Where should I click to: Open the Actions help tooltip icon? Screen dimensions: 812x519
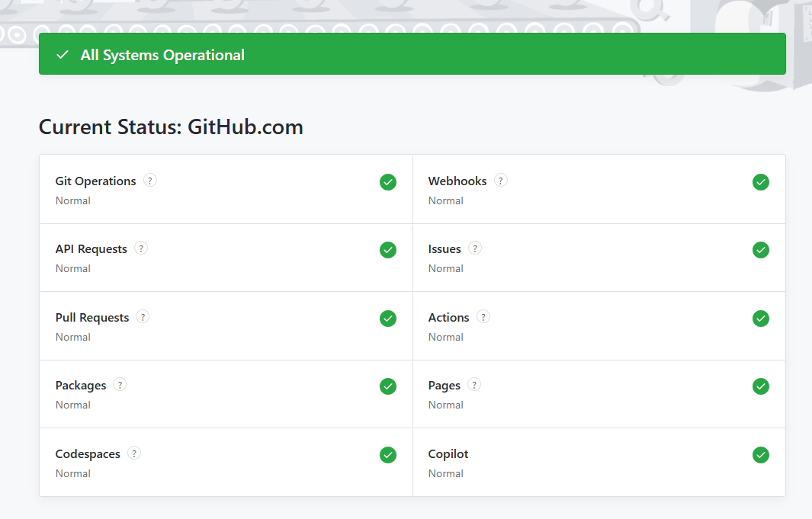point(483,317)
